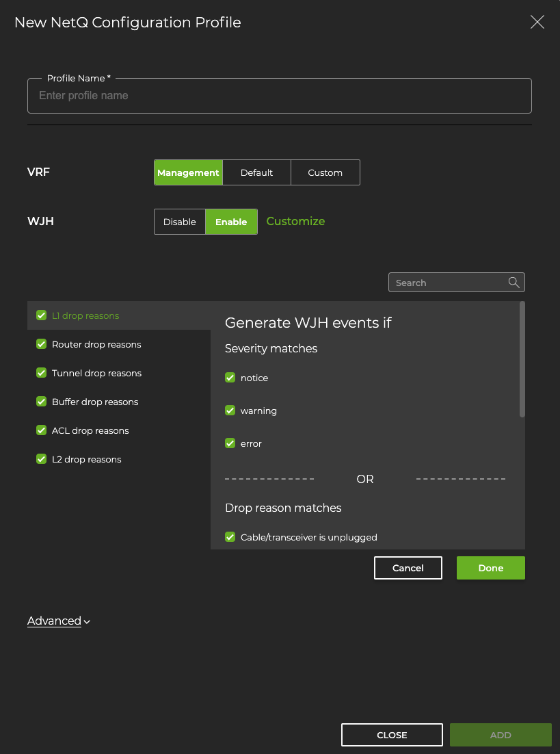The width and height of the screenshot is (560, 754).
Task: Uncheck Buffer drop reasons
Action: tap(41, 402)
